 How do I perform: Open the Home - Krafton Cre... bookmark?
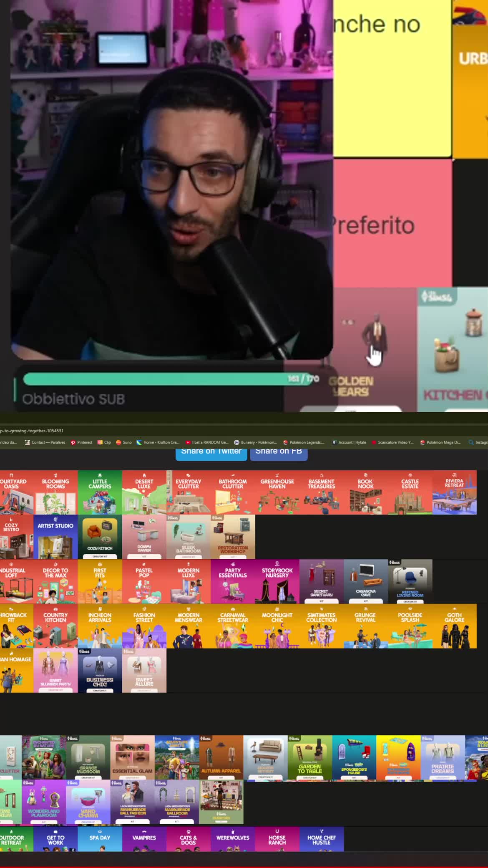(158, 442)
